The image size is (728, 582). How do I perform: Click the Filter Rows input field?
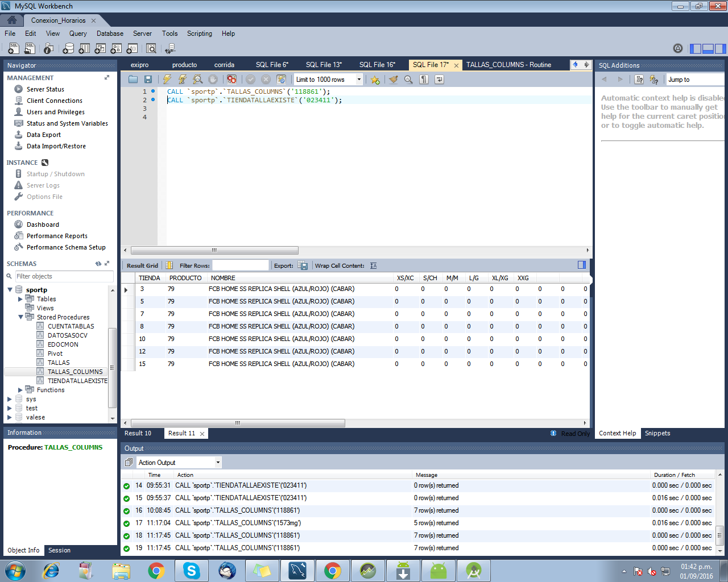(240, 265)
